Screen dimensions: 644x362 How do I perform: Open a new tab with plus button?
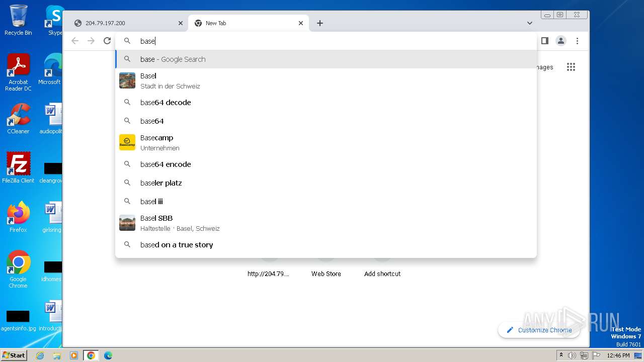point(320,23)
